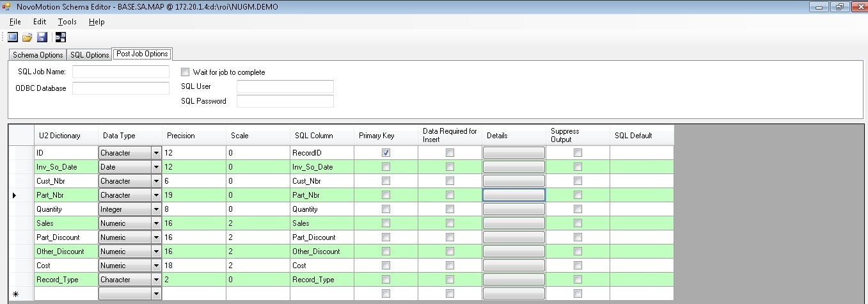The image size is (868, 304).
Task: Open Data Type dropdown for Inv_So_Date
Action: [155, 167]
